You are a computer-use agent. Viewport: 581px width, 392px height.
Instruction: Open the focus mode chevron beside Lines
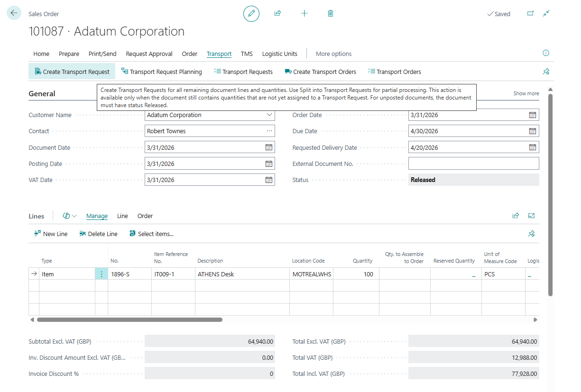[74, 216]
